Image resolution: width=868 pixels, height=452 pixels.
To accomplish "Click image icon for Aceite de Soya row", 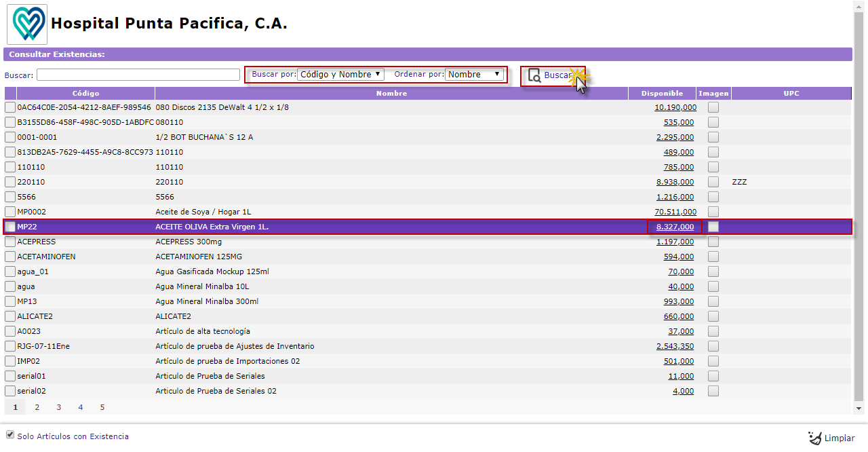I will (x=713, y=212).
